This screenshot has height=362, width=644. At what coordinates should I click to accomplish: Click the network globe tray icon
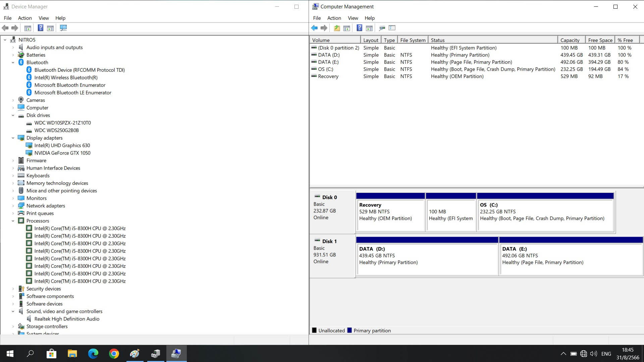(x=584, y=354)
